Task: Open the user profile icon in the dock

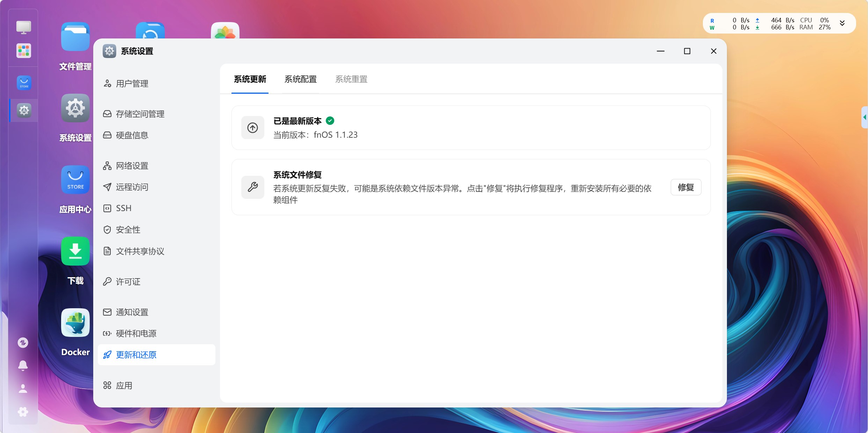Action: [23, 388]
